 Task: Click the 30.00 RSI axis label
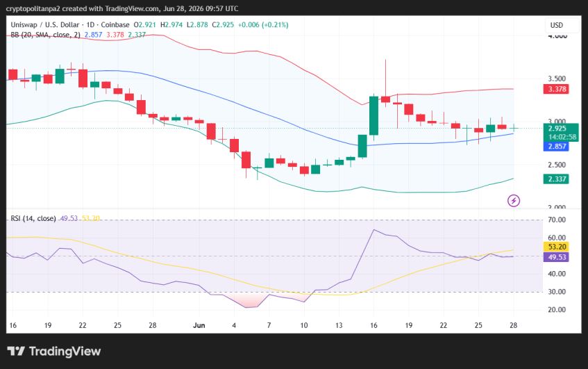tap(557, 292)
